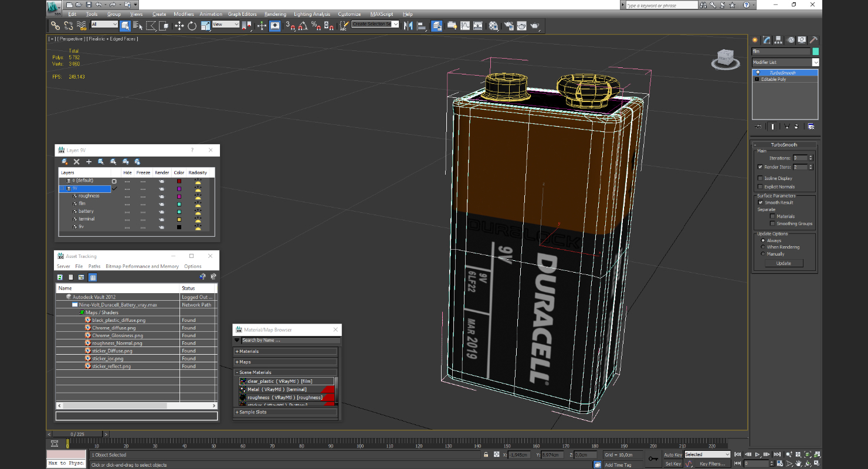868x469 pixels.
Task: Open Create Selection Set dropdown
Action: [x=375, y=24]
